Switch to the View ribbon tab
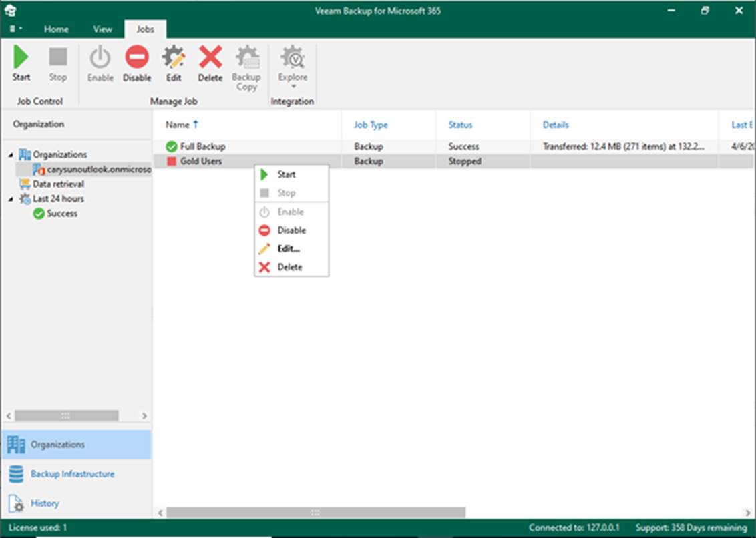Viewport: 756px width, 538px height. (103, 29)
